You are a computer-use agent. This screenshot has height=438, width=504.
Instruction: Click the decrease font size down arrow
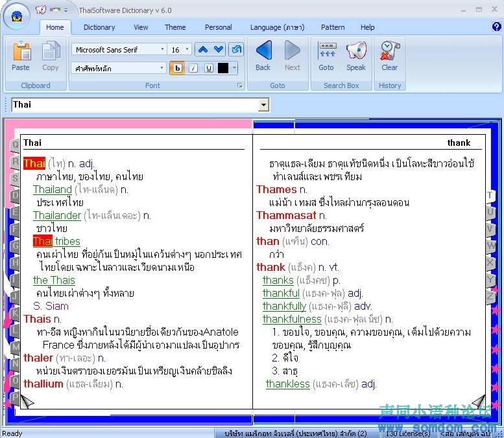point(219,49)
